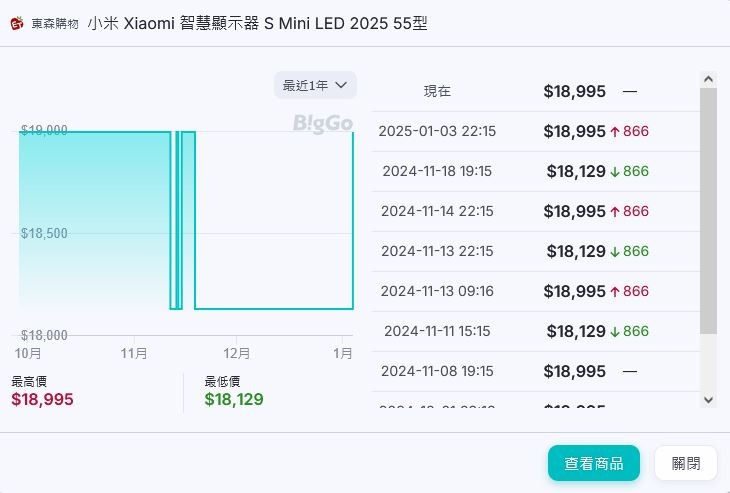This screenshot has height=493, width=730.
Task: Select the 2024-11-13 09:16 price entry
Action: 535,291
